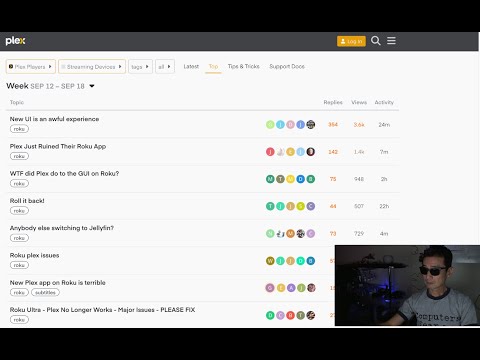Sort topics by Replies column header
Image resolution: width=480 pixels, height=360 pixels.
(333, 102)
